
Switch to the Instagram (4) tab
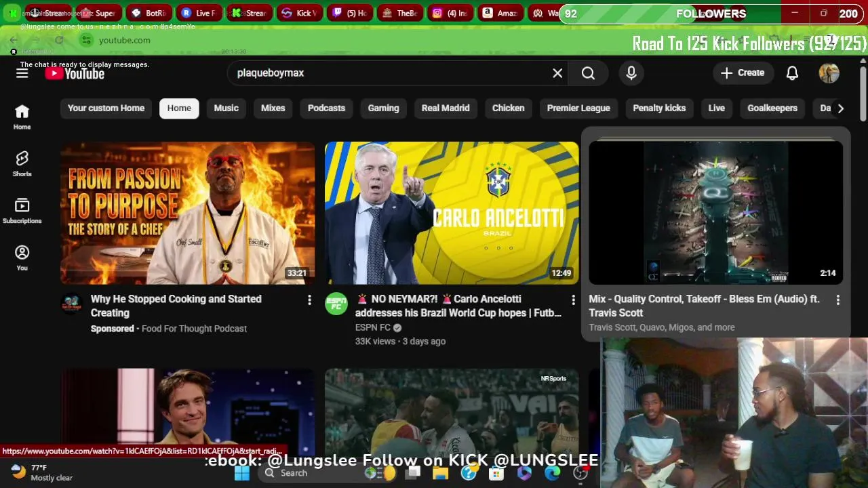450,13
